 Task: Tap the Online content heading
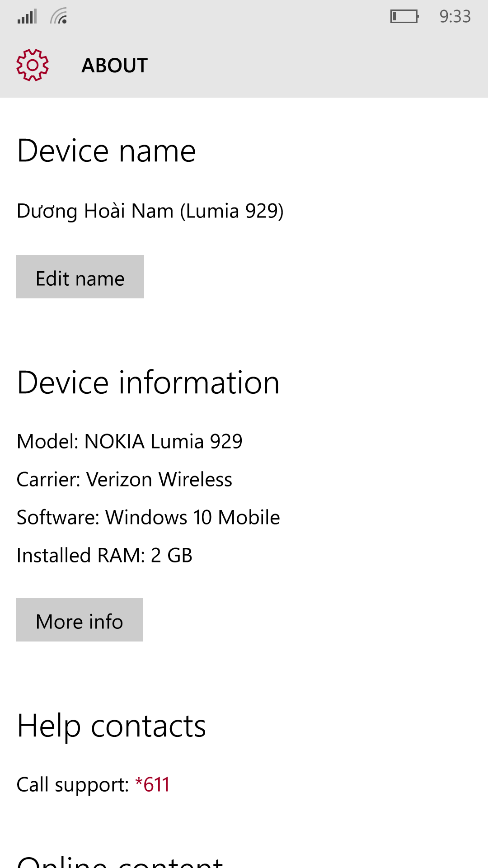click(x=120, y=861)
